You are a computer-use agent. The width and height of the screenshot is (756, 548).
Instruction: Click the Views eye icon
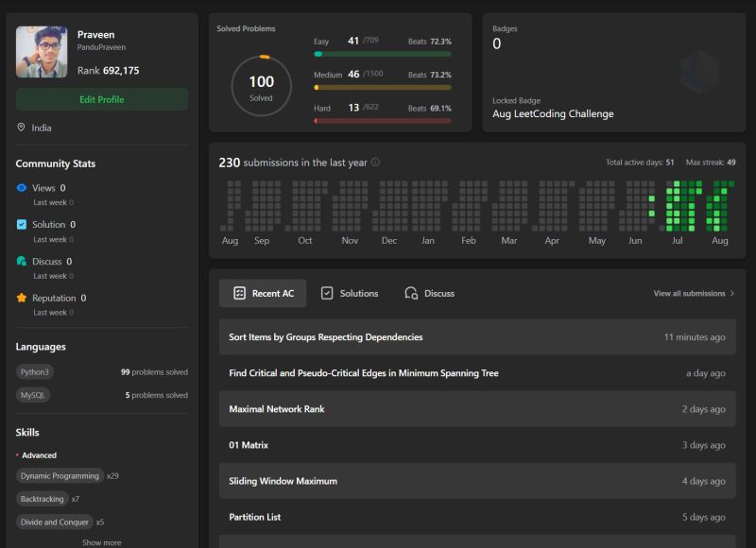[x=22, y=187]
